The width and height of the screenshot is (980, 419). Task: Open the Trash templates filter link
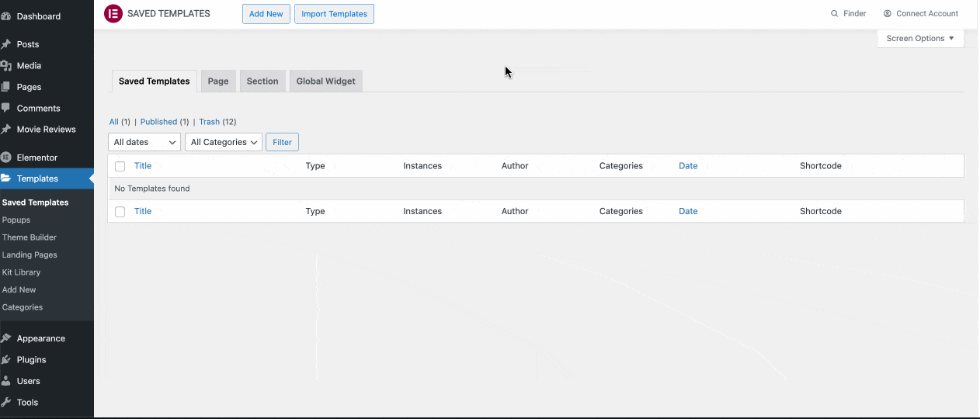pos(209,122)
